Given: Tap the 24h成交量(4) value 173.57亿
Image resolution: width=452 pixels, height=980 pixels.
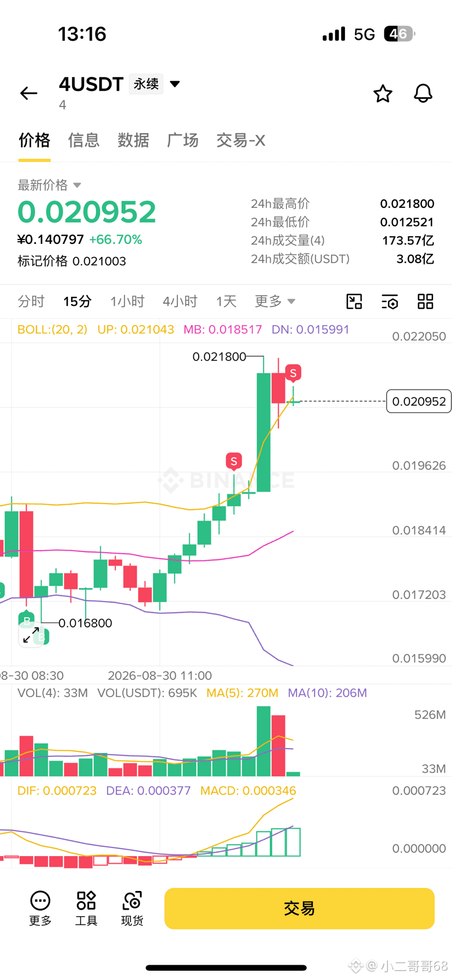Looking at the screenshot, I should (x=408, y=241).
